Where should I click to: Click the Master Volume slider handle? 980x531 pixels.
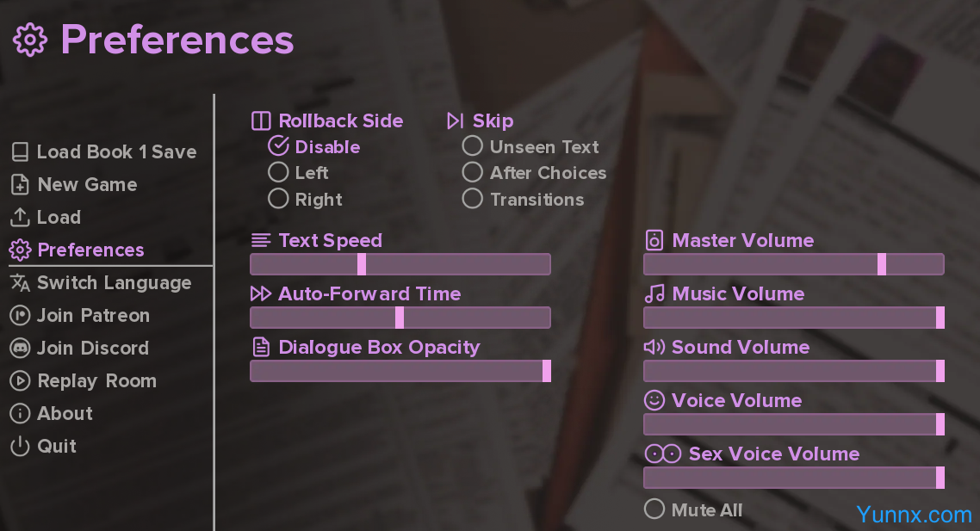882,264
